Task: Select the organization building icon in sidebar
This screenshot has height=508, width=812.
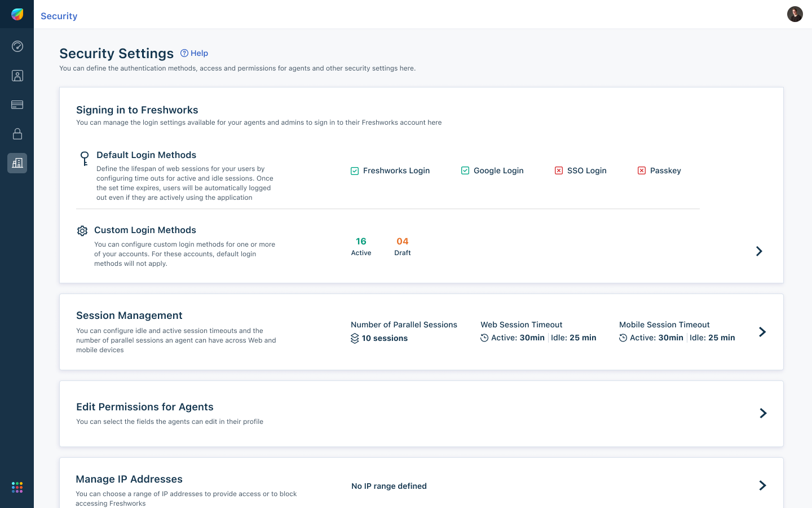Action: point(17,163)
